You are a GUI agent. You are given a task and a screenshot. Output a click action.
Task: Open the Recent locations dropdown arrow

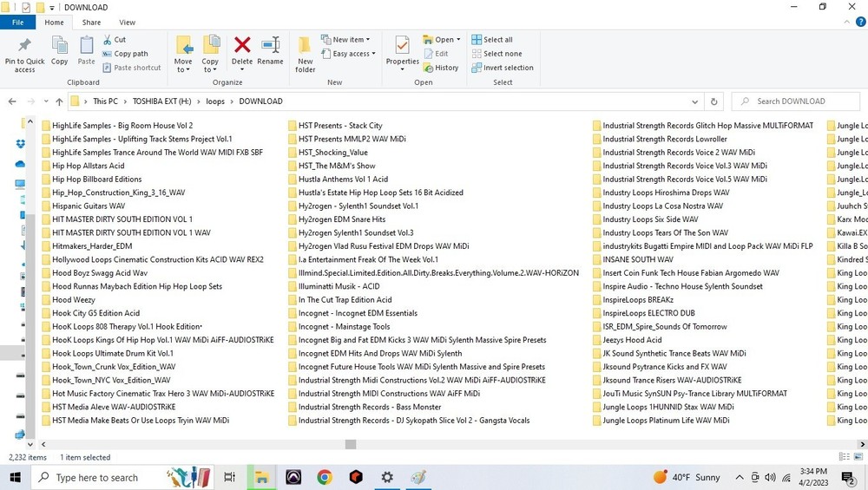pos(46,101)
